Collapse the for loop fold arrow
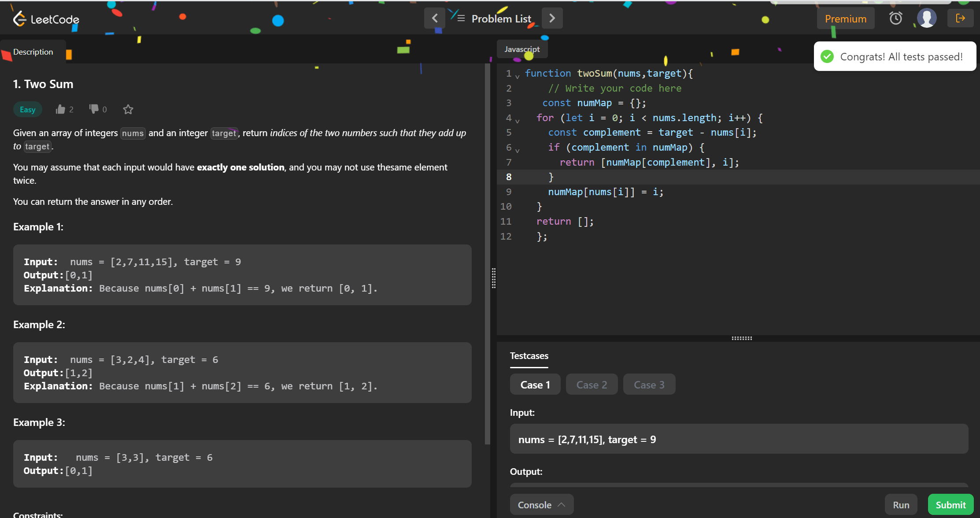Viewport: 980px width, 518px height. pos(518,121)
